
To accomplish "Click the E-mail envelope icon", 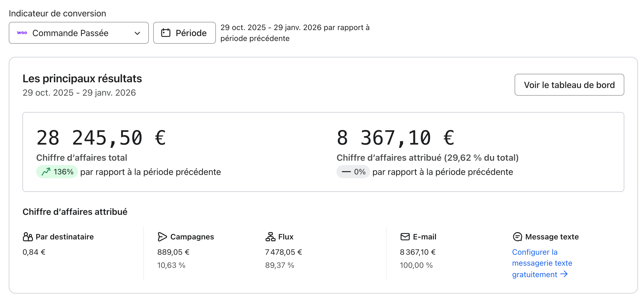I will click(405, 237).
